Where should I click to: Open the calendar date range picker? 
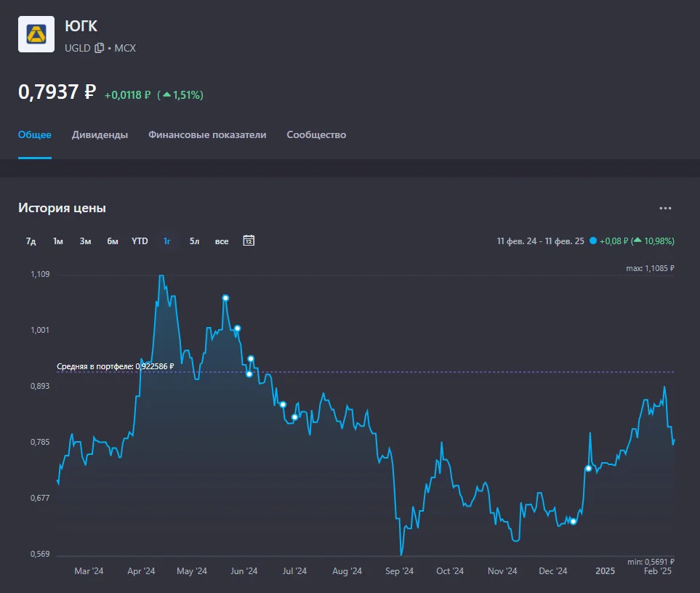(249, 241)
